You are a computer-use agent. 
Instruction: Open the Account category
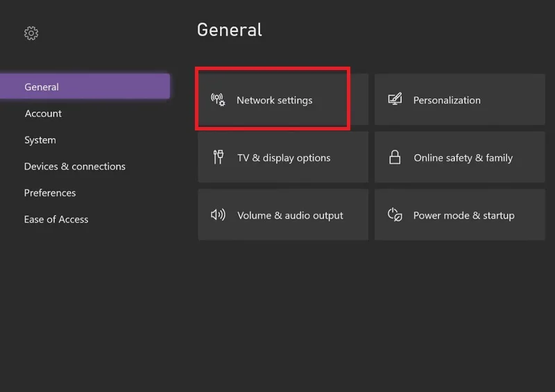(43, 113)
